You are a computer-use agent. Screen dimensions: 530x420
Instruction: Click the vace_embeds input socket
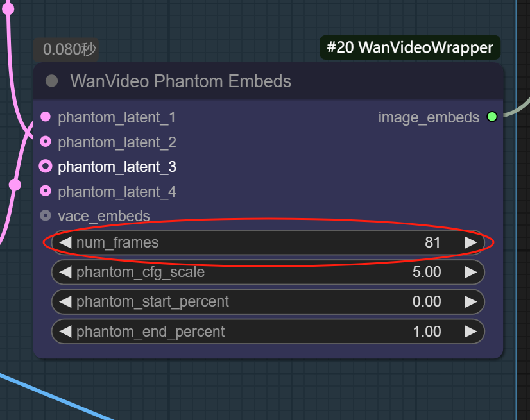tap(46, 215)
